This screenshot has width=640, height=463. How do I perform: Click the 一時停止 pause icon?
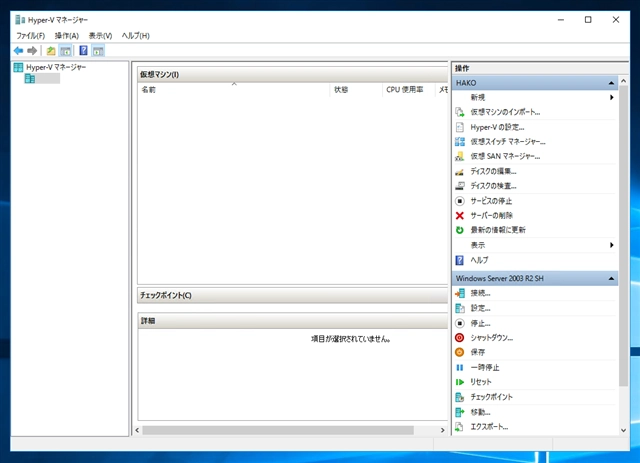click(x=460, y=367)
